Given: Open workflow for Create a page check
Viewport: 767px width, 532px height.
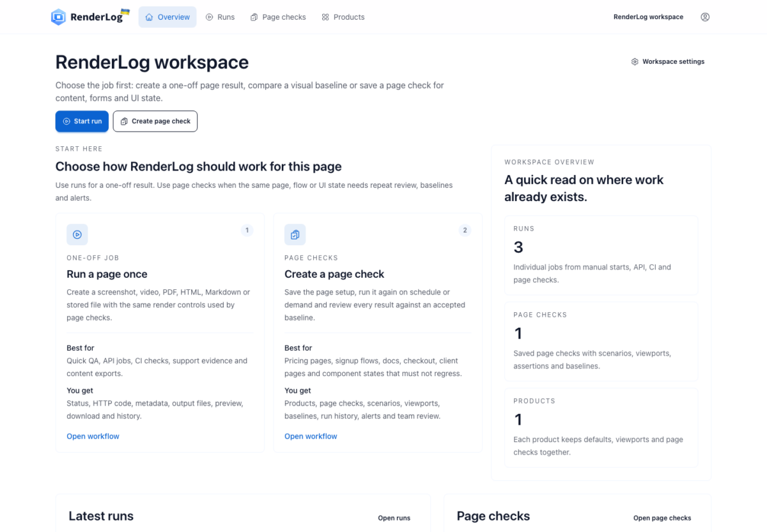Looking at the screenshot, I should click(311, 436).
